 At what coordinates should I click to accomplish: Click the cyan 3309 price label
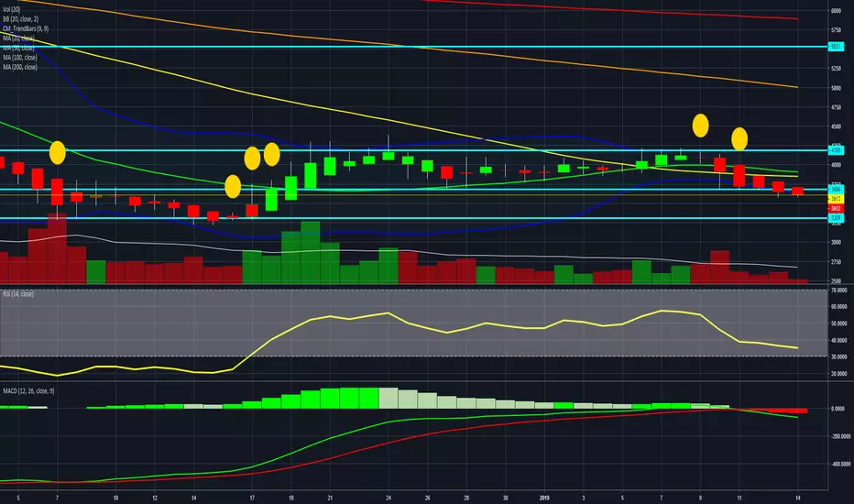click(x=836, y=218)
